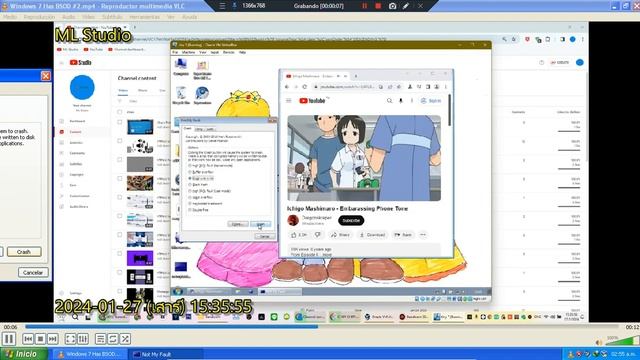Open the Audio menu in VLC
640x360 pixels.
pyautogui.click(x=69, y=17)
